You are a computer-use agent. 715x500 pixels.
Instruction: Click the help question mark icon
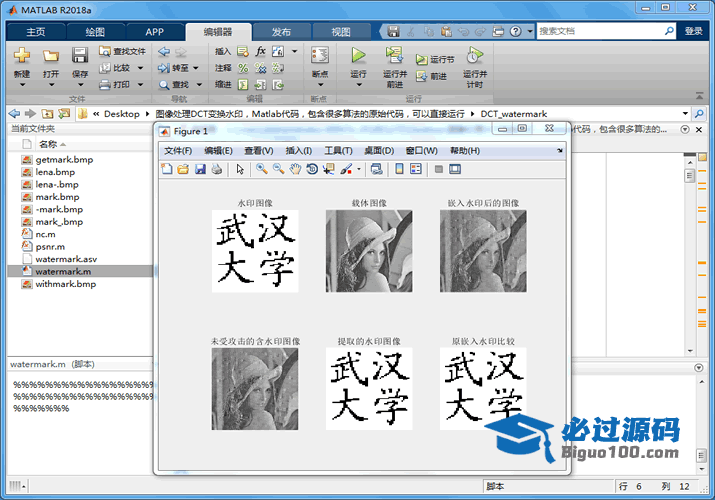point(515,31)
